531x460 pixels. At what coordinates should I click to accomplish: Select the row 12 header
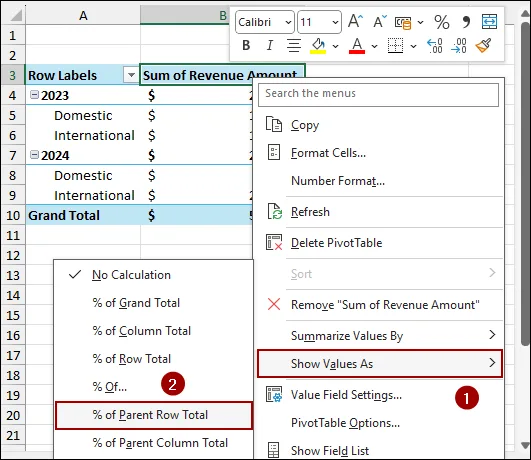(x=13, y=255)
